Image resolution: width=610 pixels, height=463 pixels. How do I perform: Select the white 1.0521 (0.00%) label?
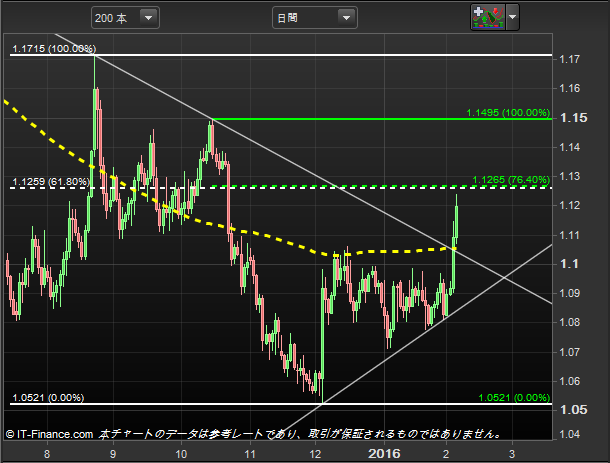coord(48,398)
